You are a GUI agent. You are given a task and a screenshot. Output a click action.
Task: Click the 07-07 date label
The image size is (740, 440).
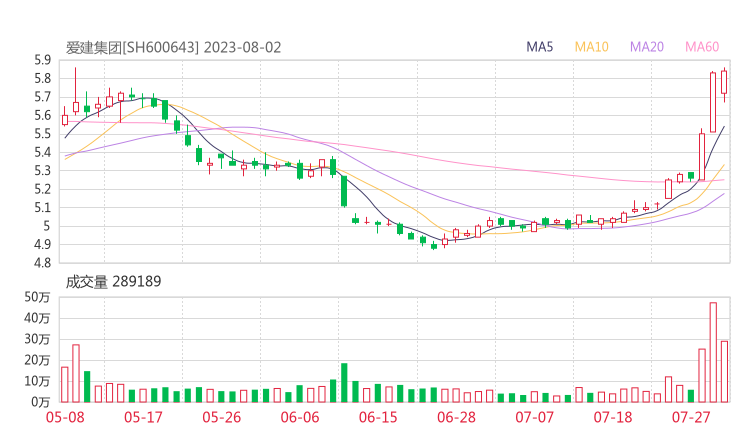pyautogui.click(x=534, y=417)
